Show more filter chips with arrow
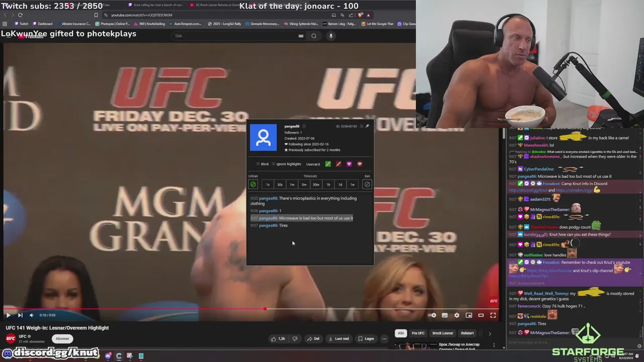This screenshot has width=644, height=362. coord(490,333)
